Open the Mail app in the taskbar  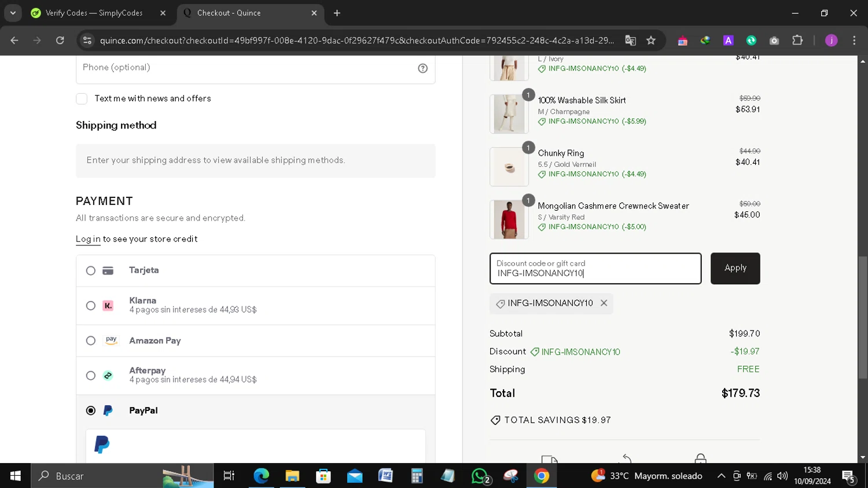click(x=355, y=476)
